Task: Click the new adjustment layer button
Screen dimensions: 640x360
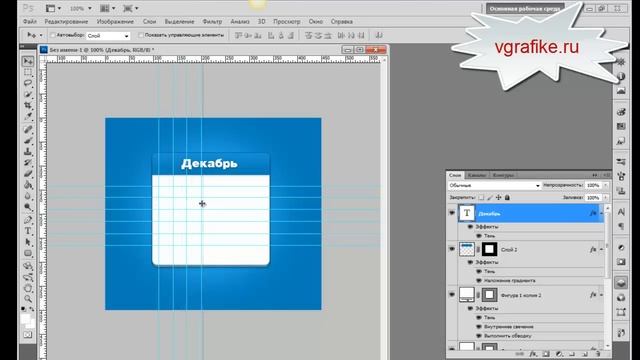Action: click(x=559, y=354)
